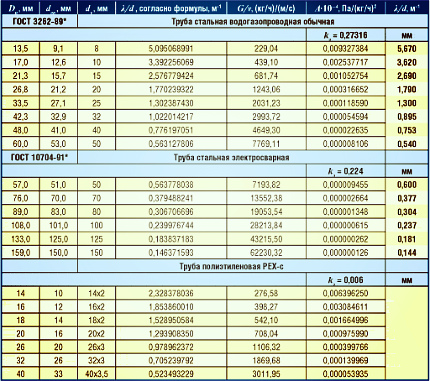
Task: Click the bold value 0,895
Action: (407, 117)
